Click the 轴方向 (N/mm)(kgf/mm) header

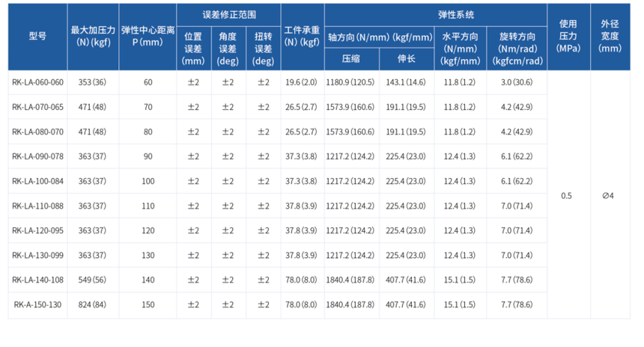tap(380, 37)
